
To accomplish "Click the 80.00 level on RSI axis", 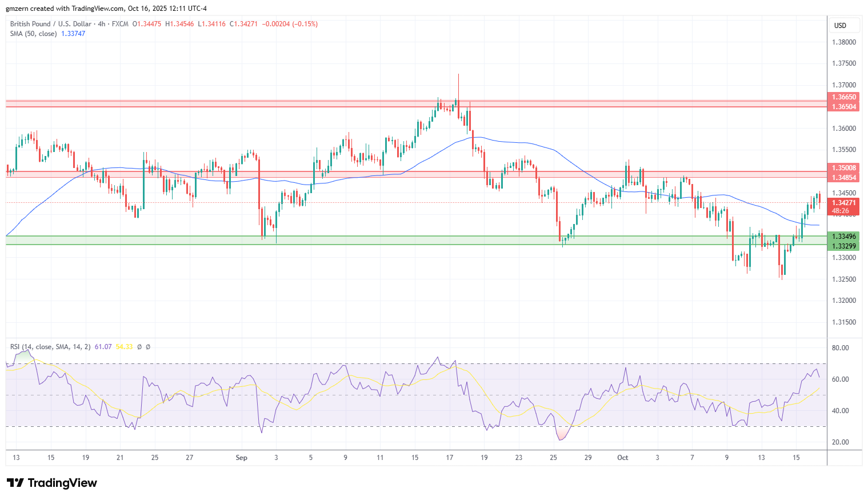I will click(x=840, y=348).
